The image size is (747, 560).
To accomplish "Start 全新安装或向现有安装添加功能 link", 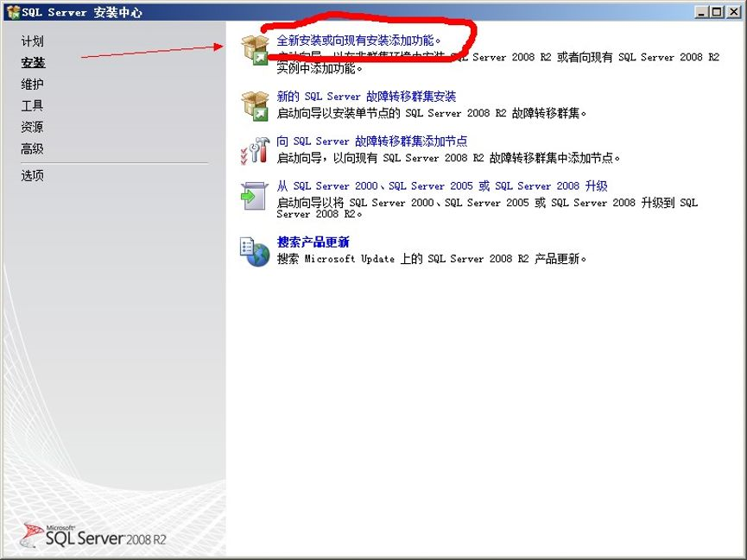I will [x=358, y=41].
